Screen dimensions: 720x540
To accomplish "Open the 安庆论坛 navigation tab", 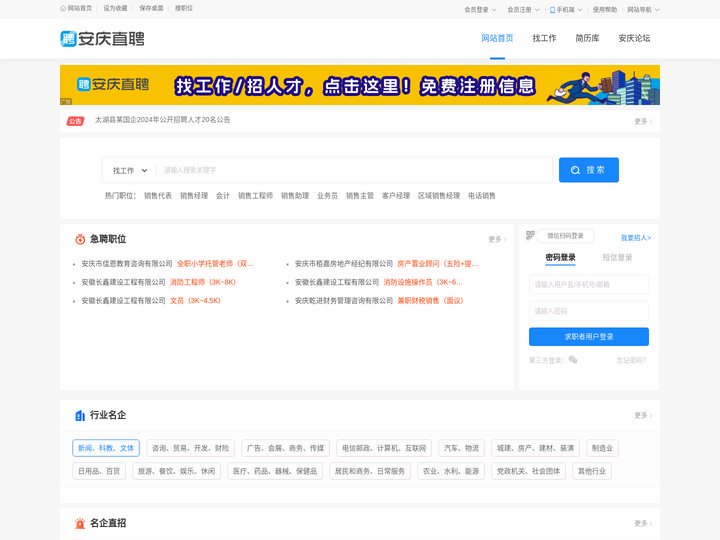I will point(634,39).
